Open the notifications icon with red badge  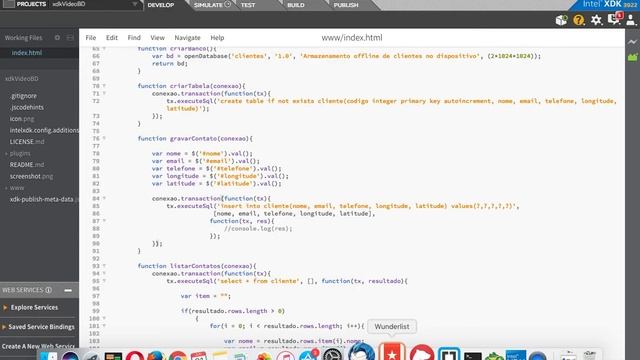(614, 19)
